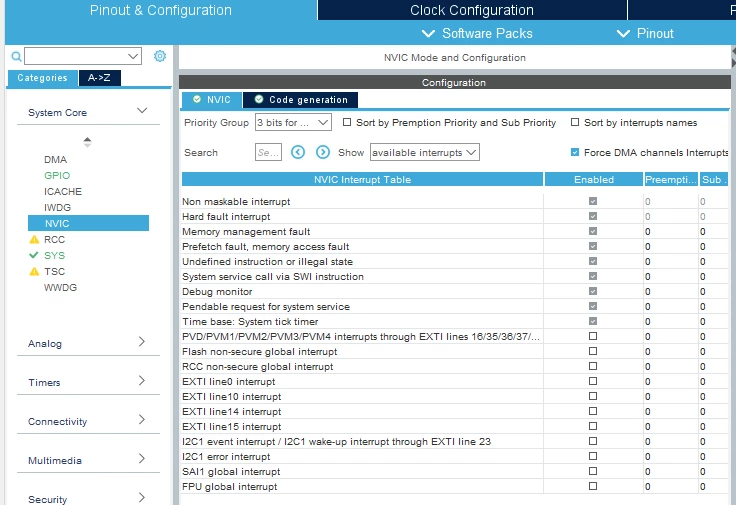The image size is (736, 505).
Task: Click the Enabled column header
Action: click(594, 180)
